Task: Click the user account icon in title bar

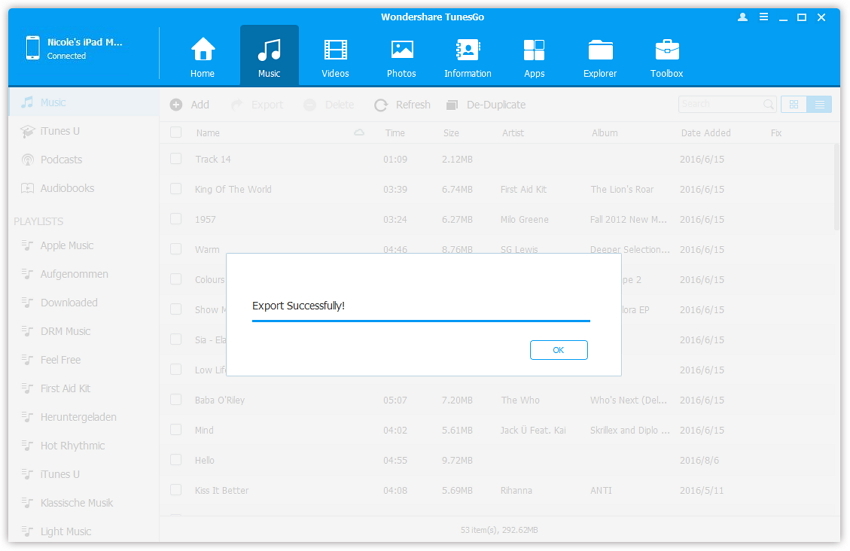Action: pyautogui.click(x=742, y=17)
